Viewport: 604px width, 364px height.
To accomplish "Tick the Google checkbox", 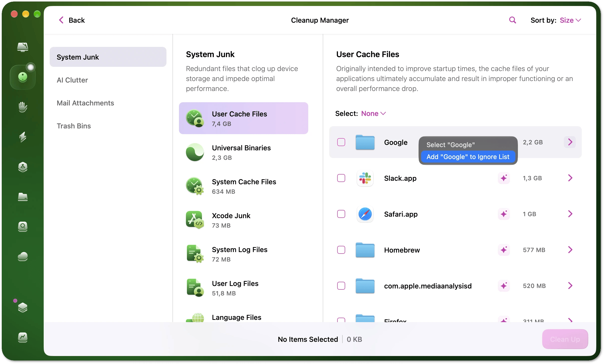I will click(341, 142).
